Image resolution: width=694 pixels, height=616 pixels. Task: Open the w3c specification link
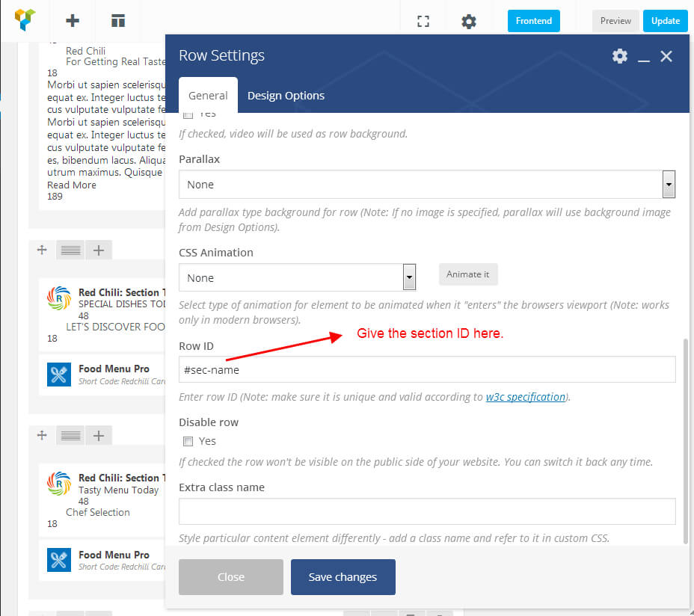(x=526, y=397)
